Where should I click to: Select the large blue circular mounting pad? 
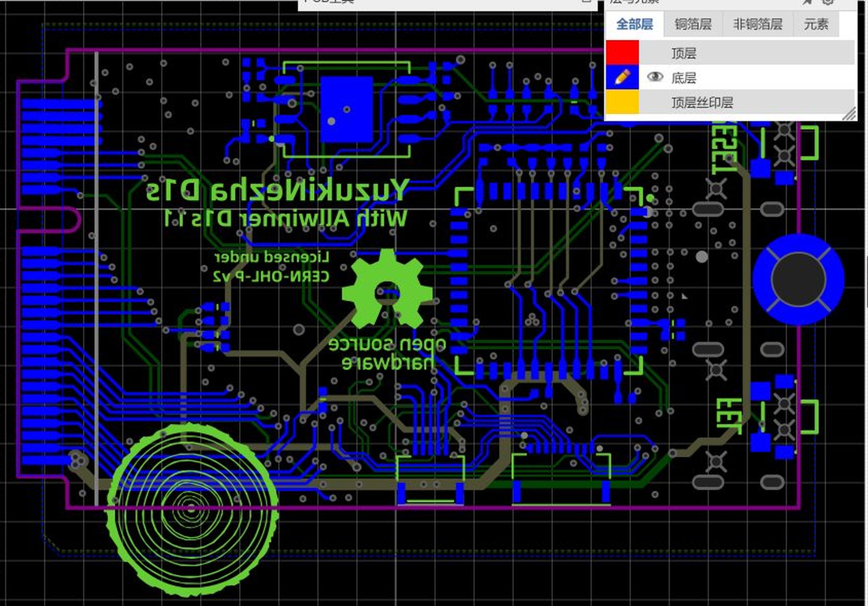[798, 279]
